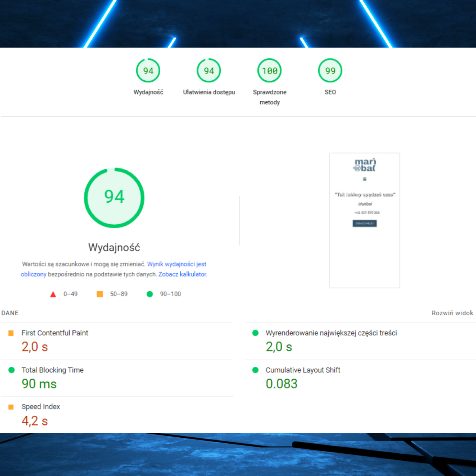Select the SEO label under its gauge
476x476 pixels.
point(330,92)
